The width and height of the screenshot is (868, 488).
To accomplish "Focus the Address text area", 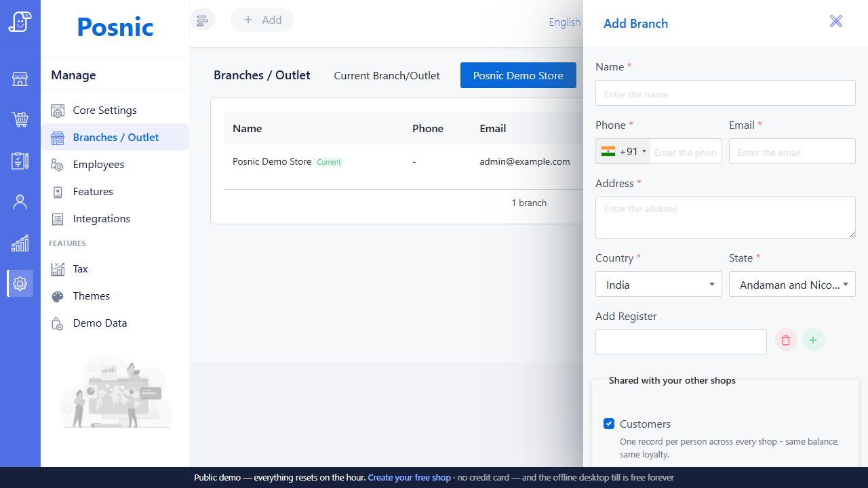I will pos(725,218).
